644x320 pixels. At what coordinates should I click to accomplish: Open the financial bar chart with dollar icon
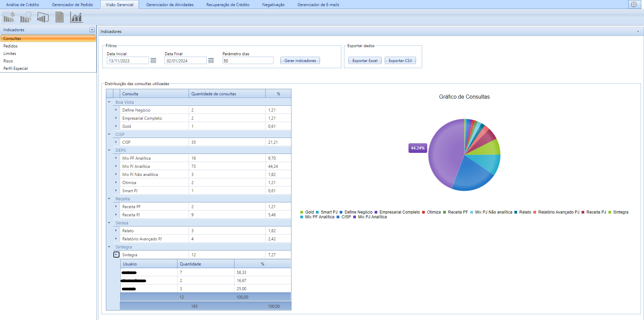(9, 17)
